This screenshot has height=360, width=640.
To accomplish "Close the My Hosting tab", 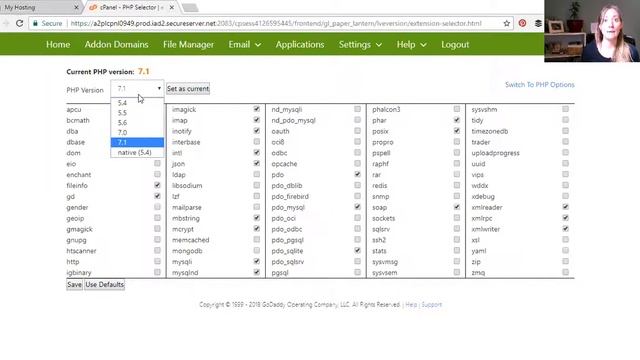I will pyautogui.click(x=76, y=7).
